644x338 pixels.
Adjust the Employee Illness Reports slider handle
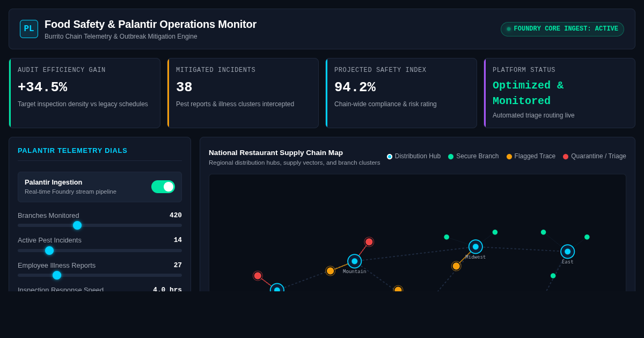57,275
